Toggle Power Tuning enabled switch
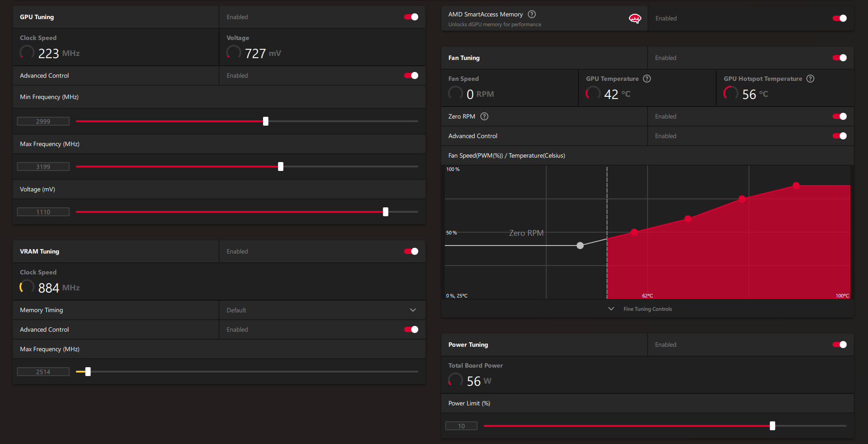Image resolution: width=868 pixels, height=444 pixels. (840, 345)
